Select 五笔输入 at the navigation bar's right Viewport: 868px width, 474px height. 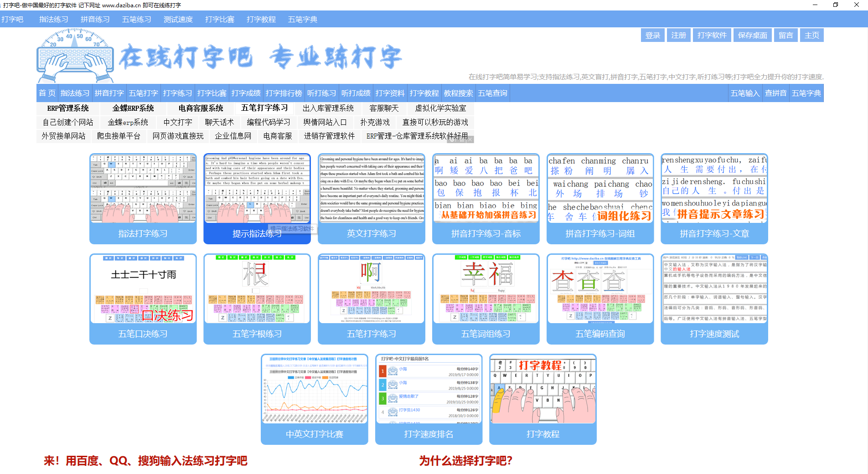coord(745,93)
